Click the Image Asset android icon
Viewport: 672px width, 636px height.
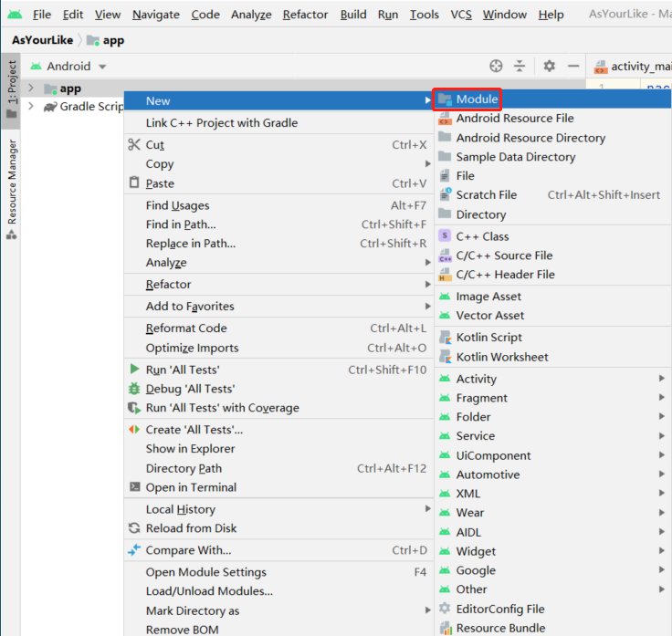[445, 296]
